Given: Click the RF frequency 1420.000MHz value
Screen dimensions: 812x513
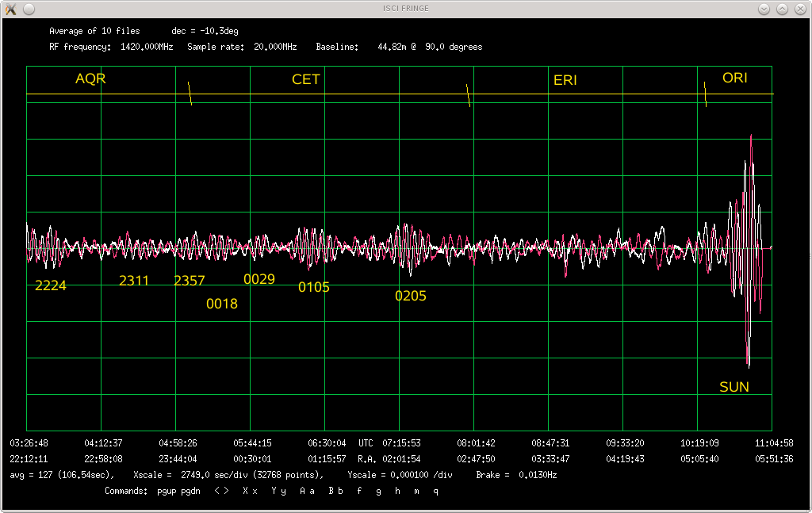Looking at the screenshot, I should (x=146, y=48).
